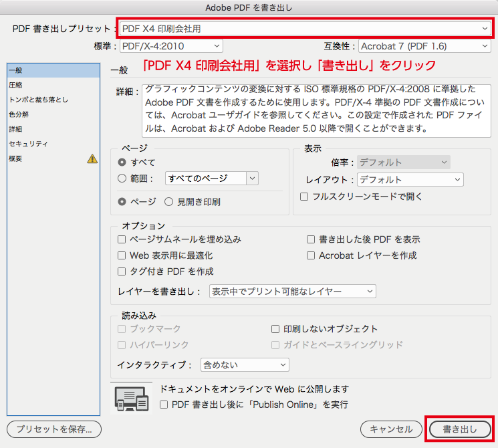
Task: Open the 標準 PDF/X-4:2010 dropdown
Action: tap(171, 46)
